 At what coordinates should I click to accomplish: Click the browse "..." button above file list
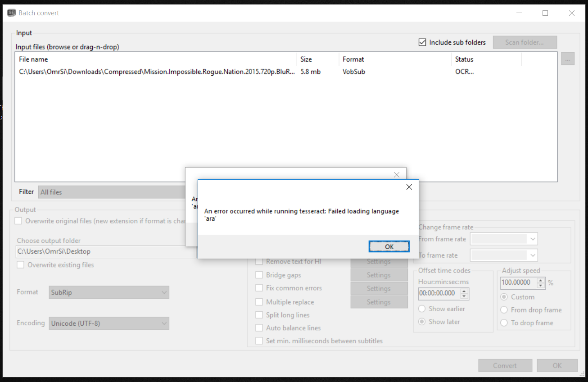point(568,59)
